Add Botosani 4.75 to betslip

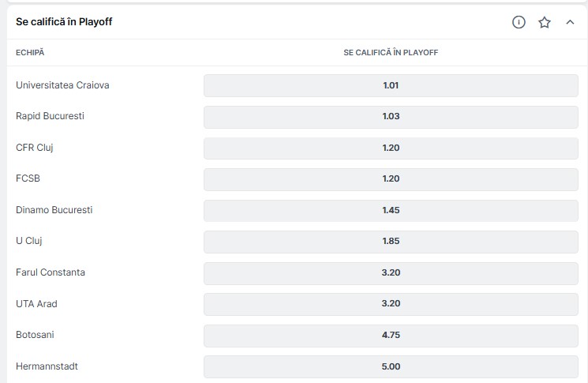391,336
